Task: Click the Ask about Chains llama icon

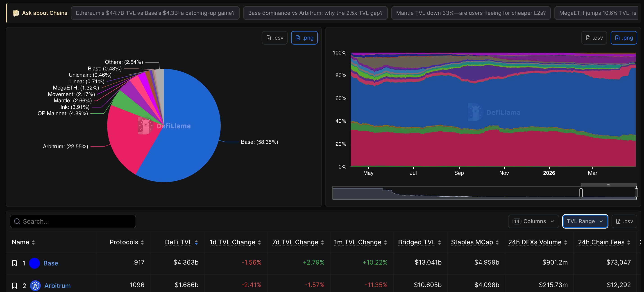Action: point(16,13)
